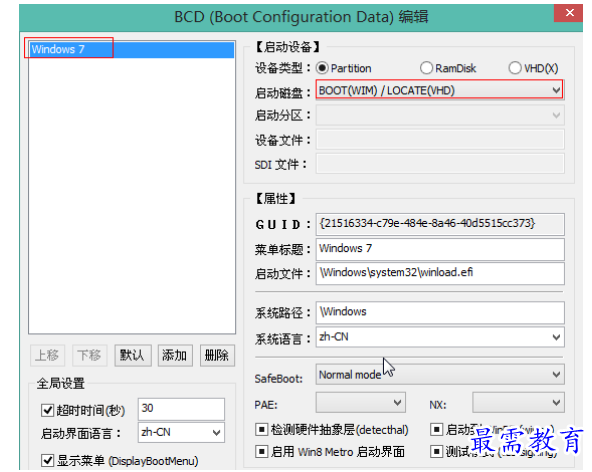
Task: Click the 上移 button
Action: click(47, 355)
